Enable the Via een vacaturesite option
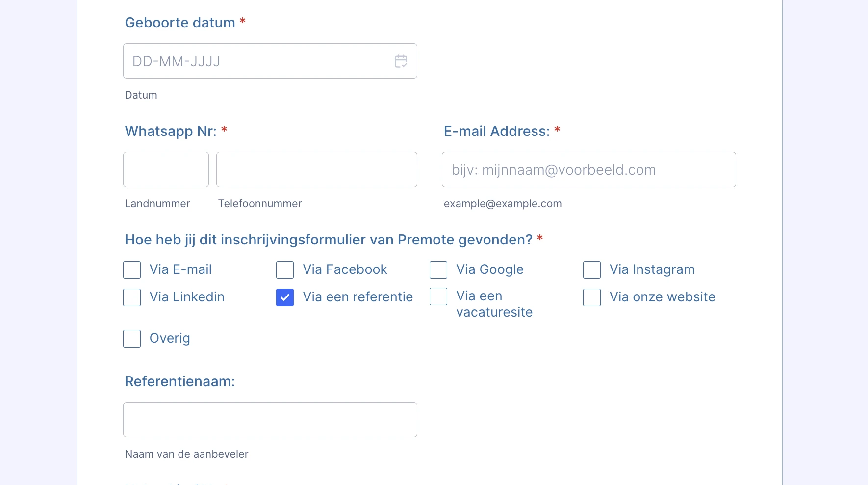This screenshot has width=868, height=485. [438, 297]
